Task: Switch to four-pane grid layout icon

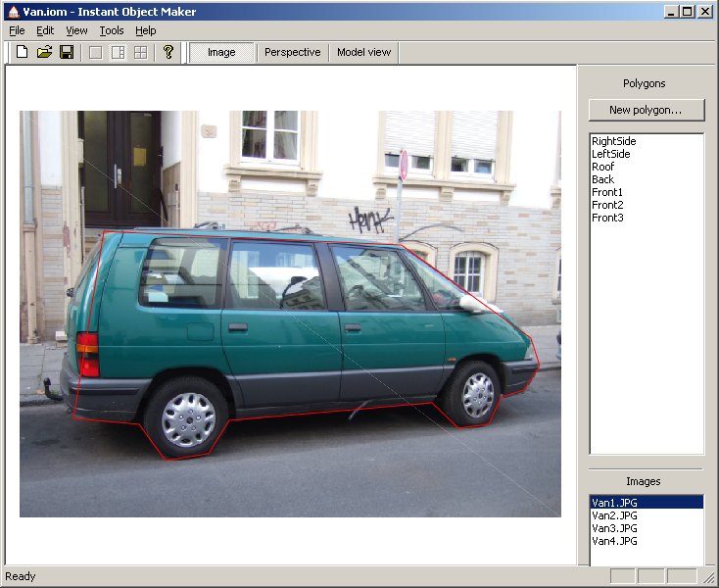Action: click(140, 52)
